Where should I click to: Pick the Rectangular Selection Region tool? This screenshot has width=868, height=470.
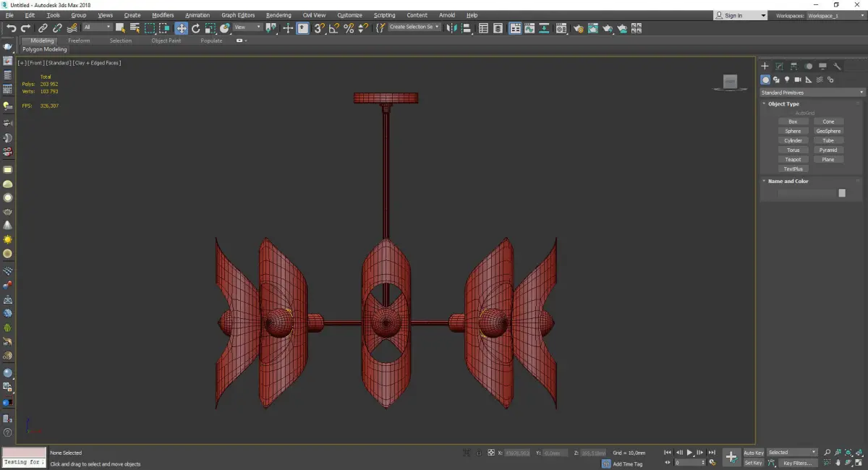[150, 28]
